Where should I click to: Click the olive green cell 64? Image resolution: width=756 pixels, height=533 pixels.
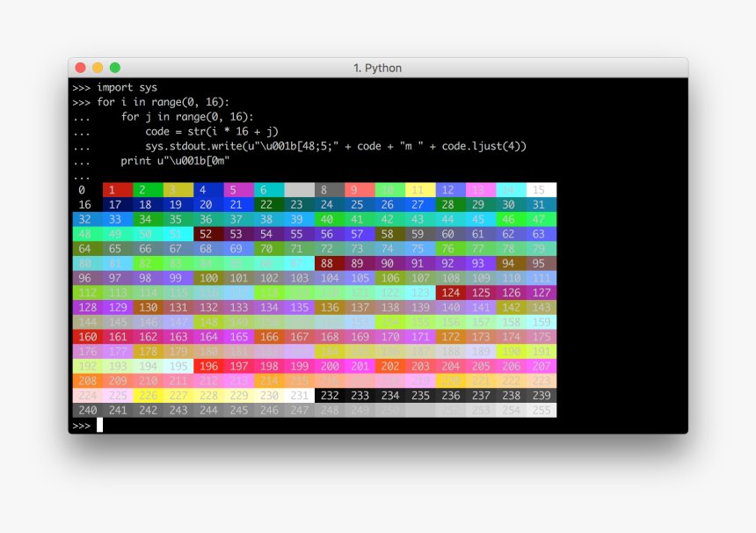(88, 249)
